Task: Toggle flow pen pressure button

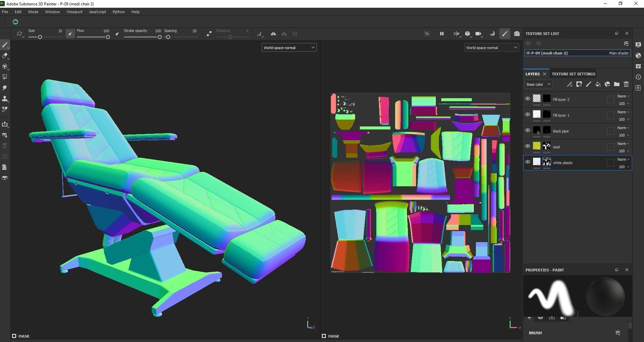Action: (117, 34)
